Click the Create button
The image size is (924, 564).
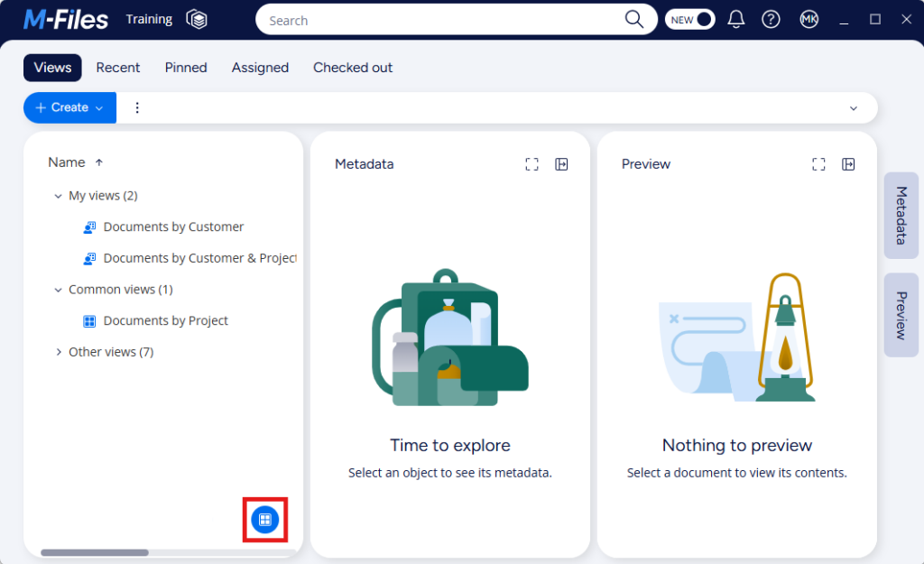click(69, 107)
